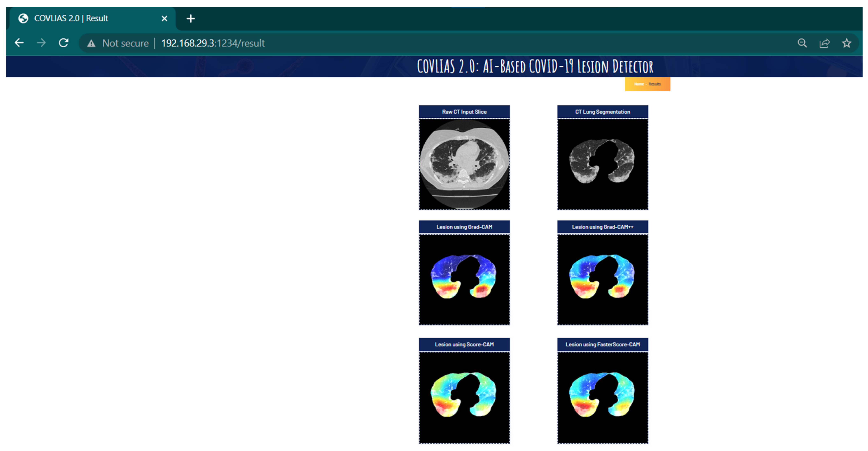This screenshot has width=868, height=451.
Task: Toggle the bookmark star for this page
Action: [846, 43]
